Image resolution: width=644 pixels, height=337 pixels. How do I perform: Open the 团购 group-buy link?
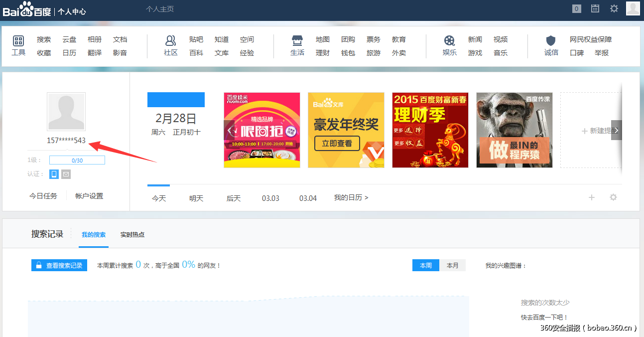coord(348,39)
